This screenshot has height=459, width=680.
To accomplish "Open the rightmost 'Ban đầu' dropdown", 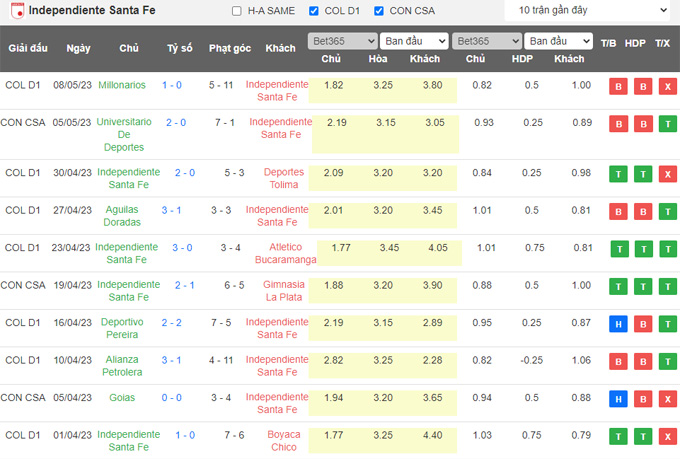I will click(x=558, y=41).
